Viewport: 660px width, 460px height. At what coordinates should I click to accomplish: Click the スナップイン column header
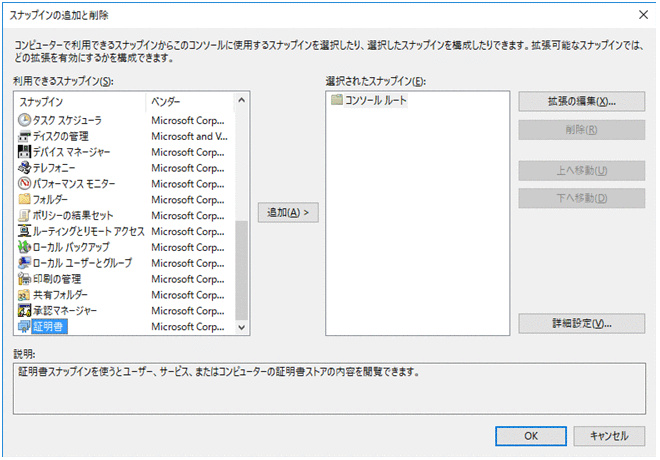pyautogui.click(x=81, y=102)
